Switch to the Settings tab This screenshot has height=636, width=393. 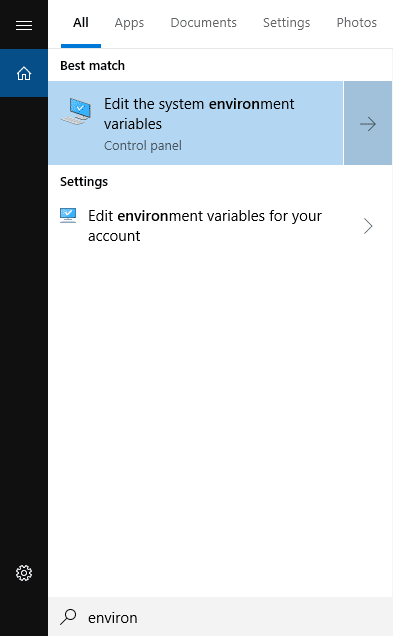point(286,23)
